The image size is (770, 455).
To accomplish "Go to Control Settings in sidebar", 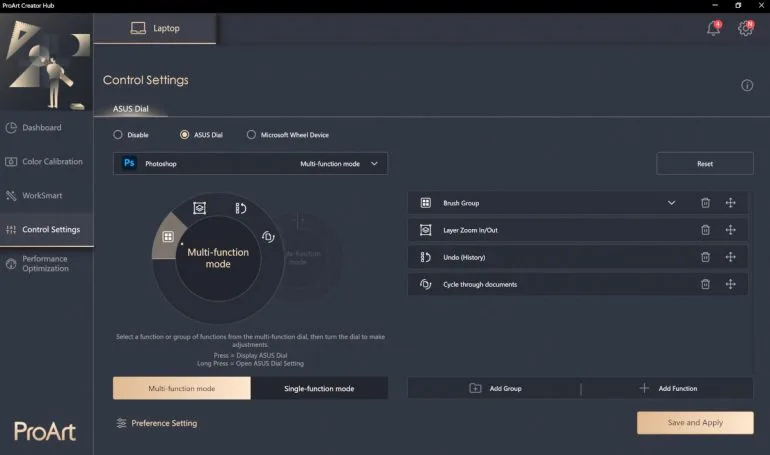I will [x=47, y=229].
